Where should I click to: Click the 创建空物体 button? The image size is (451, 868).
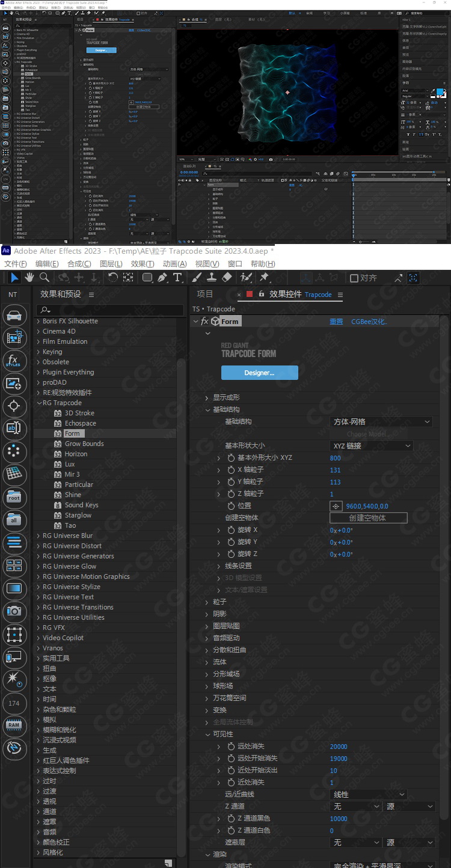369,518
